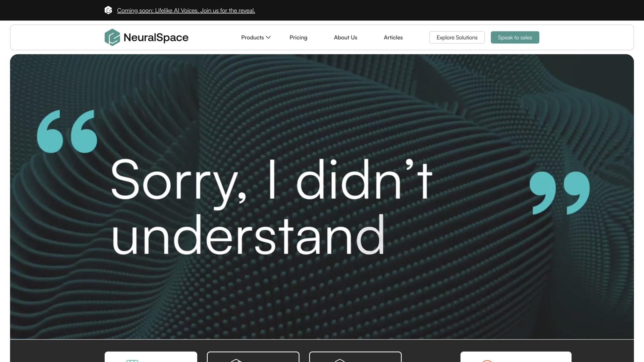Go to the Pricing page

298,37
